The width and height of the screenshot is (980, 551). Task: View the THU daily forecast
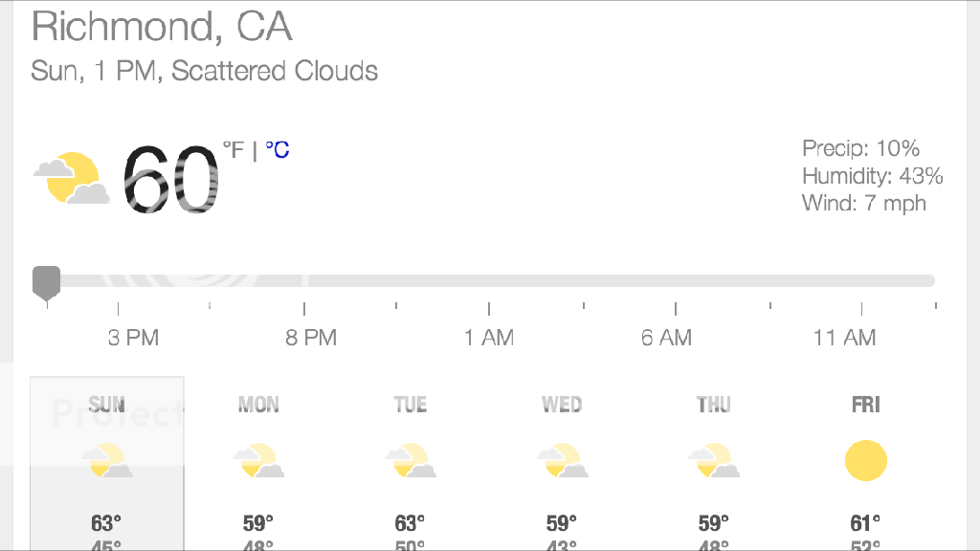714,405
